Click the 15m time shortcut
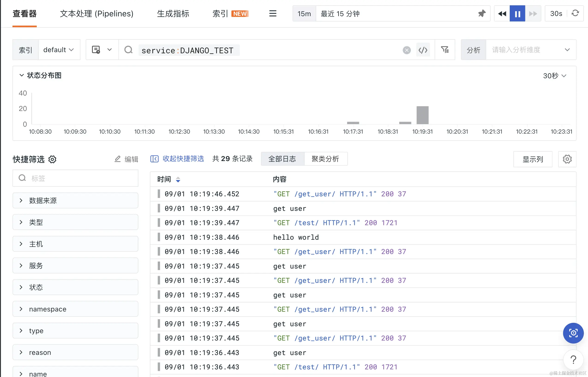Screen dimensions: 588x377 [304, 13]
